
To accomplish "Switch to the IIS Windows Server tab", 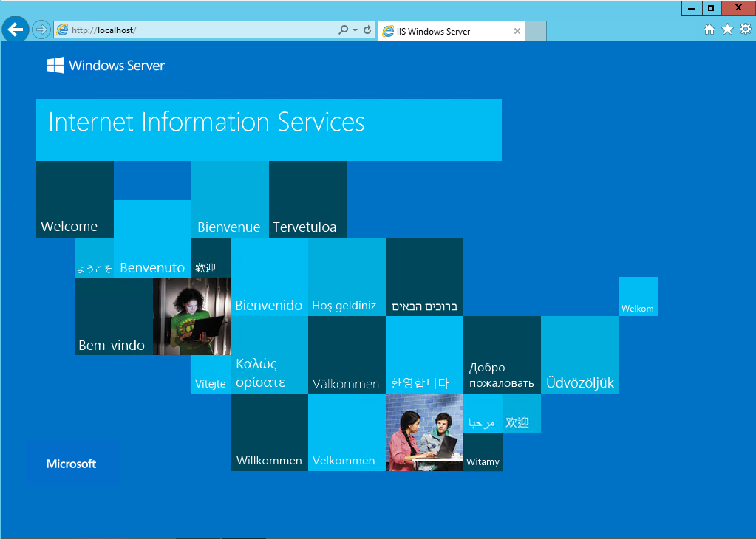I will point(440,31).
